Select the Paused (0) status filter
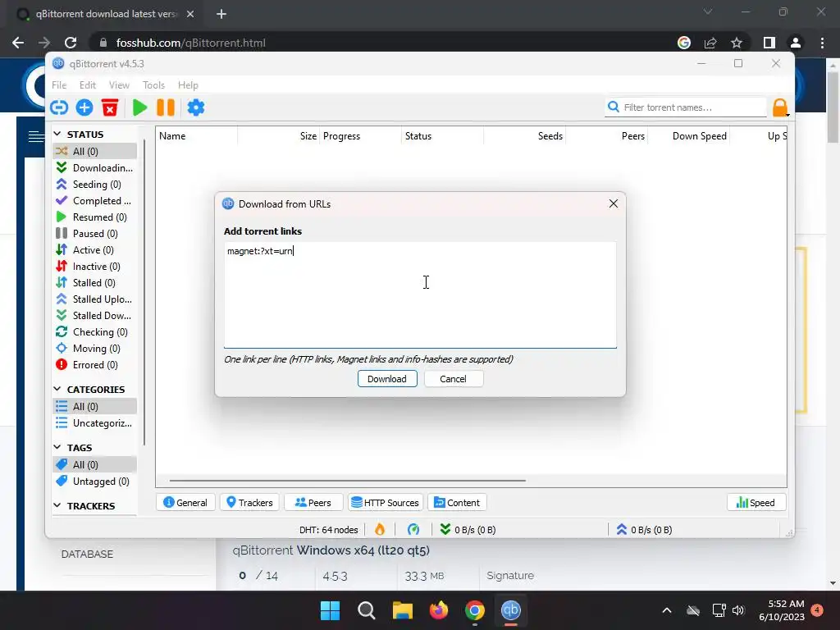The width and height of the screenshot is (840, 630). 95,234
